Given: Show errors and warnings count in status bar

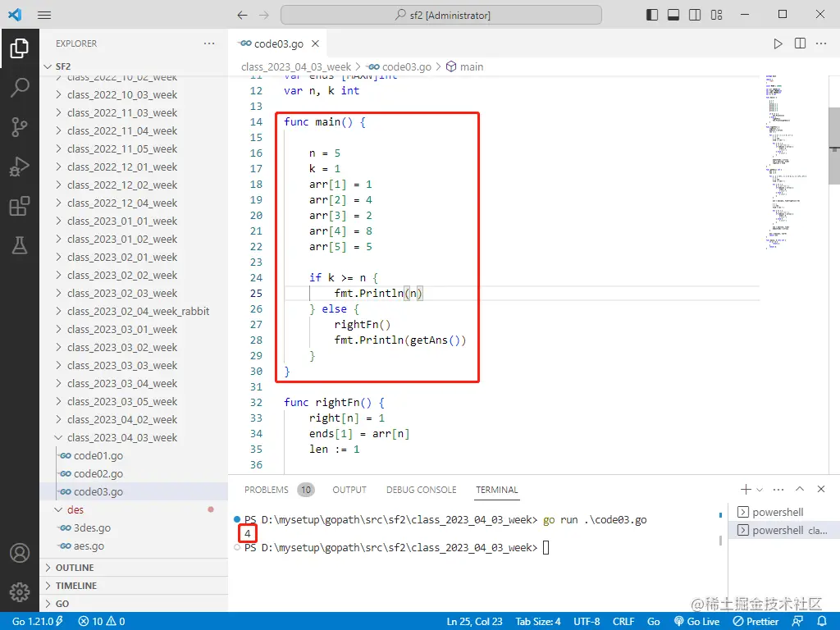Looking at the screenshot, I should tap(102, 622).
